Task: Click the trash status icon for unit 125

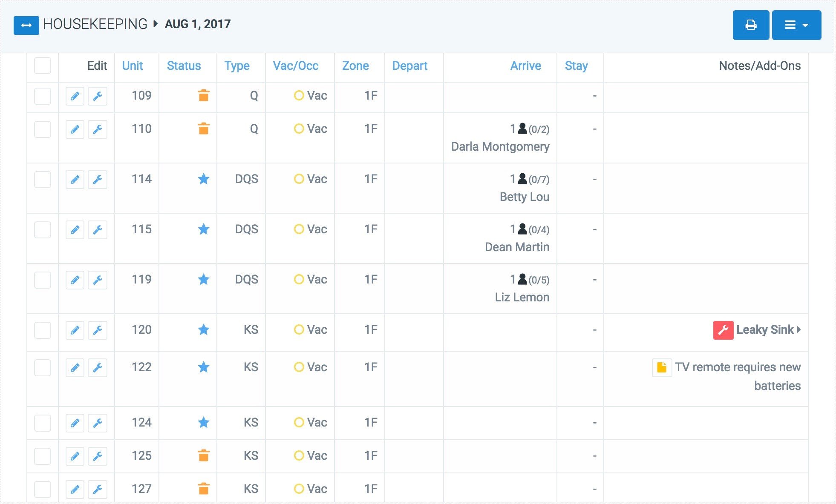Action: coord(204,455)
